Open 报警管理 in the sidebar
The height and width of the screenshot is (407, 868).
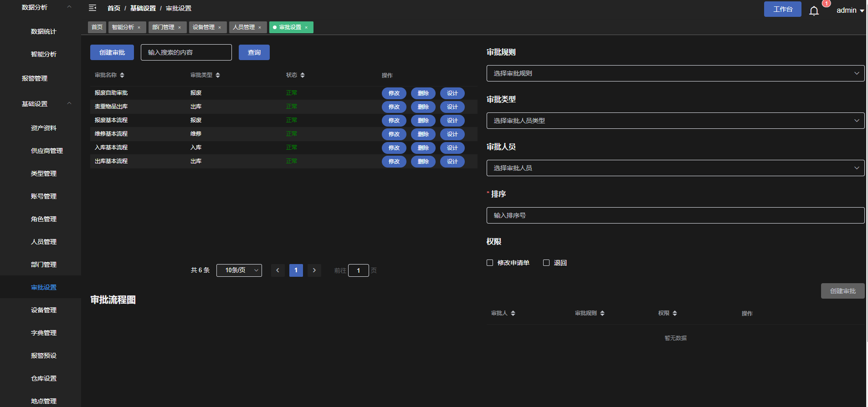[x=35, y=78]
